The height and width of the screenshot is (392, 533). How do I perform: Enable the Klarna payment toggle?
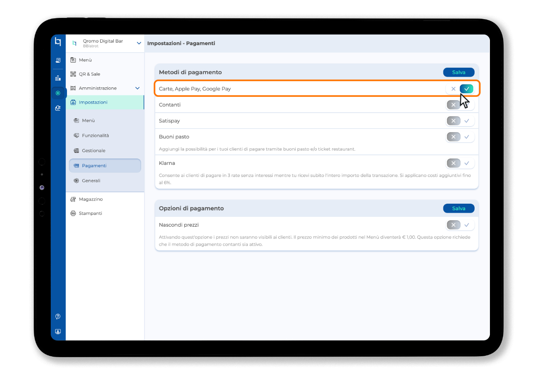tap(460, 163)
